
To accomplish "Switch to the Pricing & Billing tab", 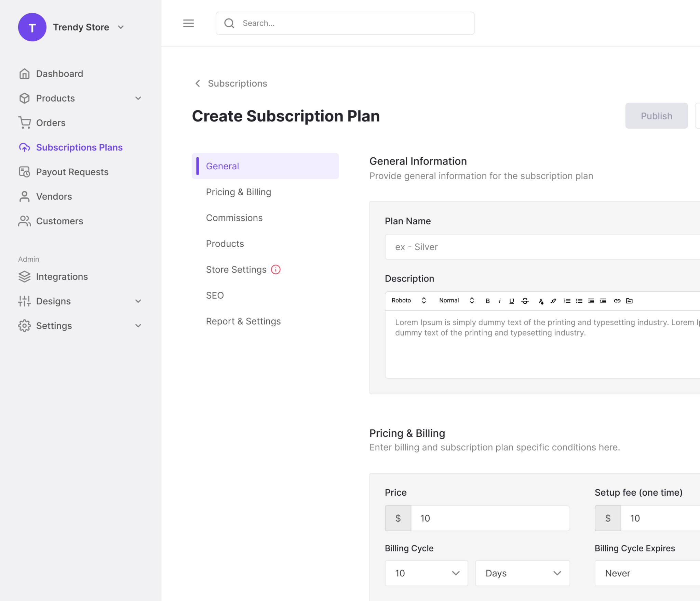I will click(238, 192).
